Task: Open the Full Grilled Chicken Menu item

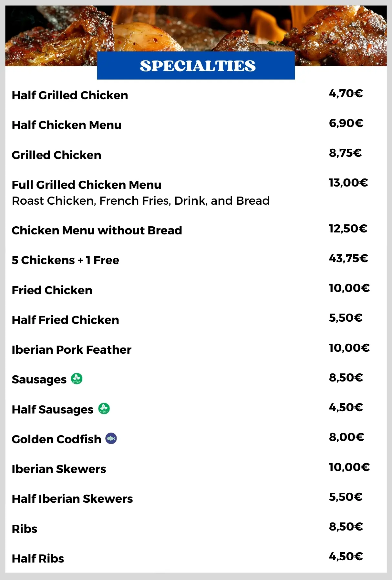Action: pyautogui.click(x=87, y=185)
